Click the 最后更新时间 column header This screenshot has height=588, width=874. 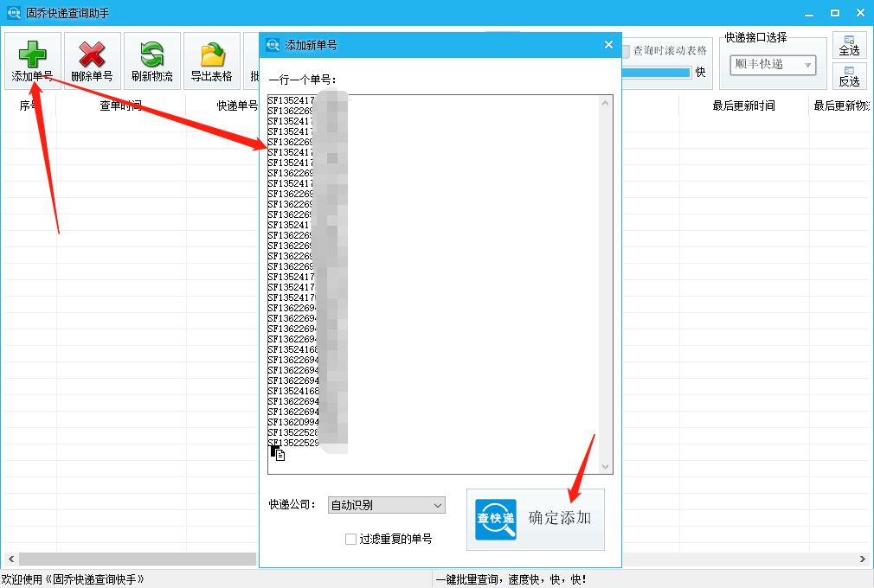(x=743, y=105)
